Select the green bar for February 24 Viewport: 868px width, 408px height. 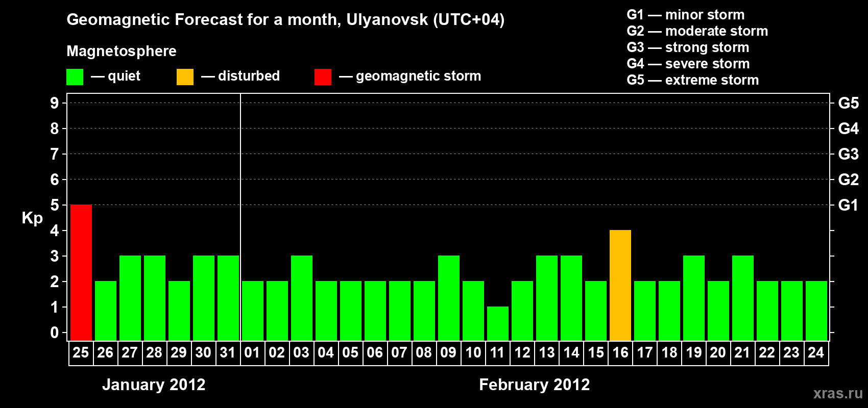click(816, 311)
